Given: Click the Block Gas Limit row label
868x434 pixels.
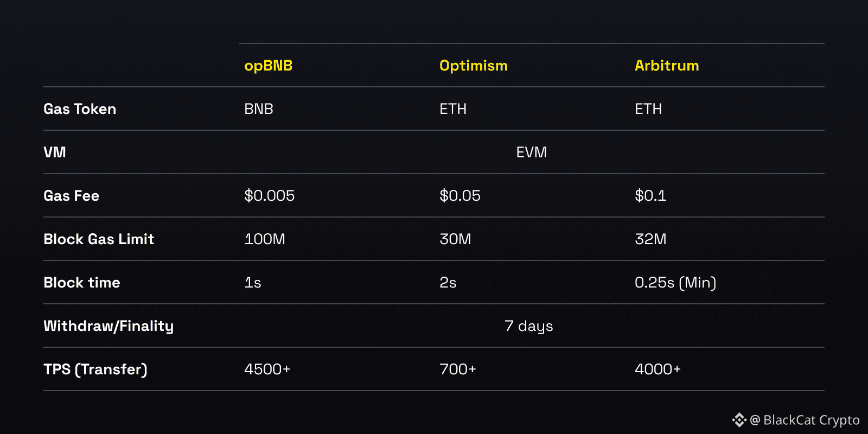Looking at the screenshot, I should pyautogui.click(x=99, y=239).
